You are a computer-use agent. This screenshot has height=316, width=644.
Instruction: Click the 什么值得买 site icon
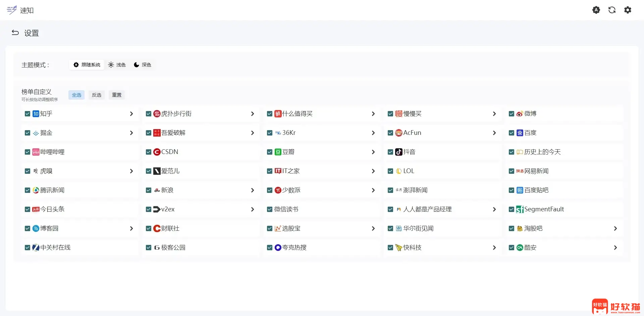point(278,114)
